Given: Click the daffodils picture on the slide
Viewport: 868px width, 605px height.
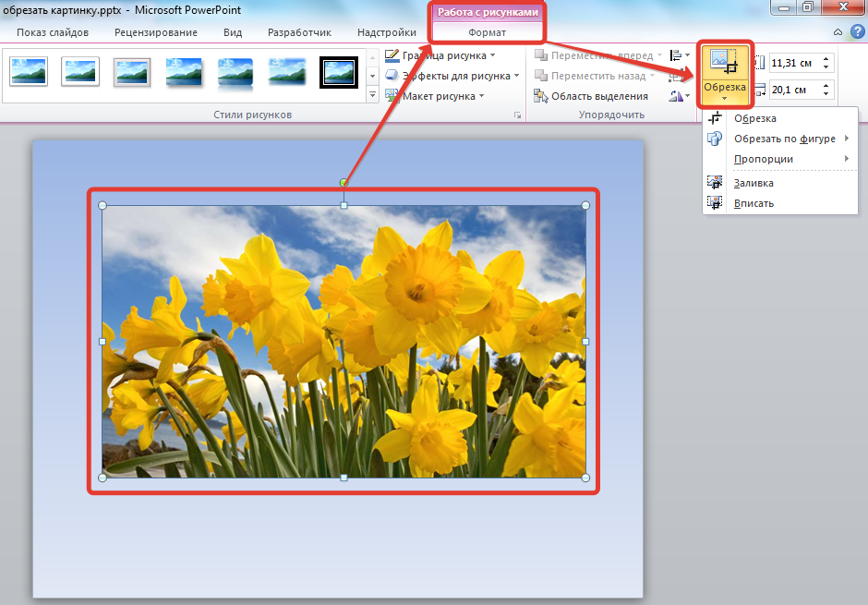Looking at the screenshot, I should [344, 342].
